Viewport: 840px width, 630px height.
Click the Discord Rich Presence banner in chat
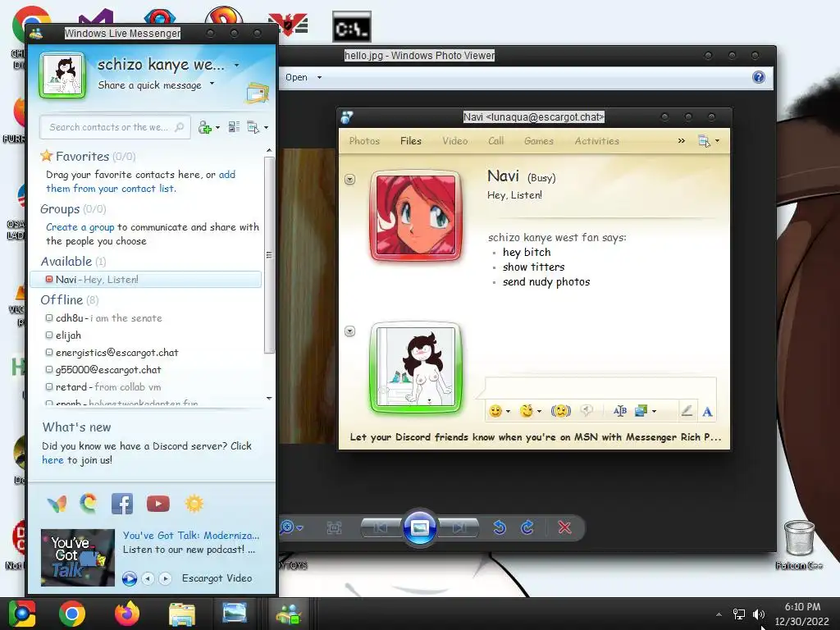coord(535,437)
